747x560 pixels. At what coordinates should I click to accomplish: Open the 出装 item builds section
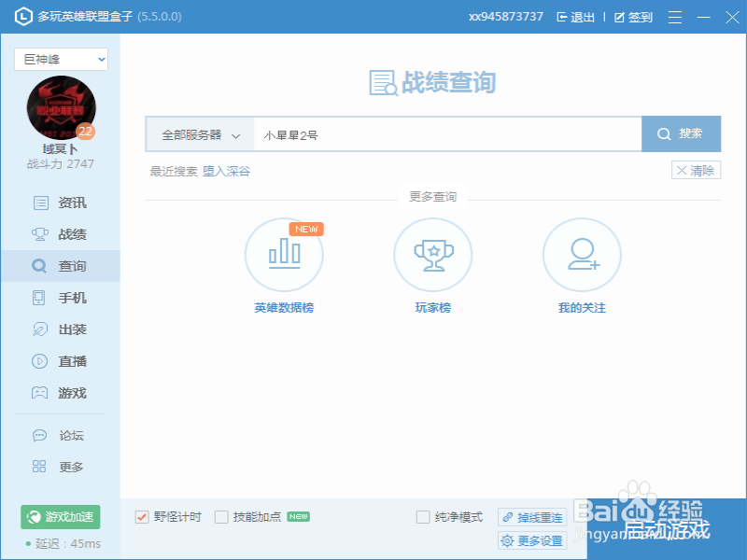tap(60, 329)
